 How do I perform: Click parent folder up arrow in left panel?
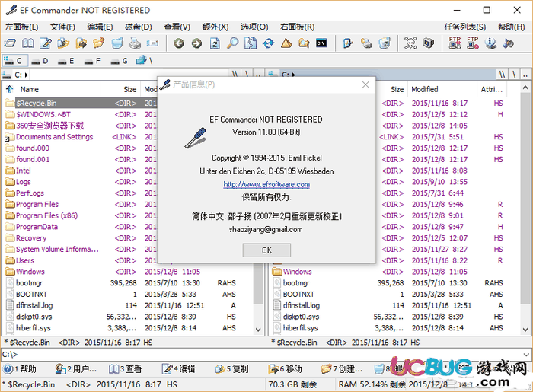click(9, 89)
